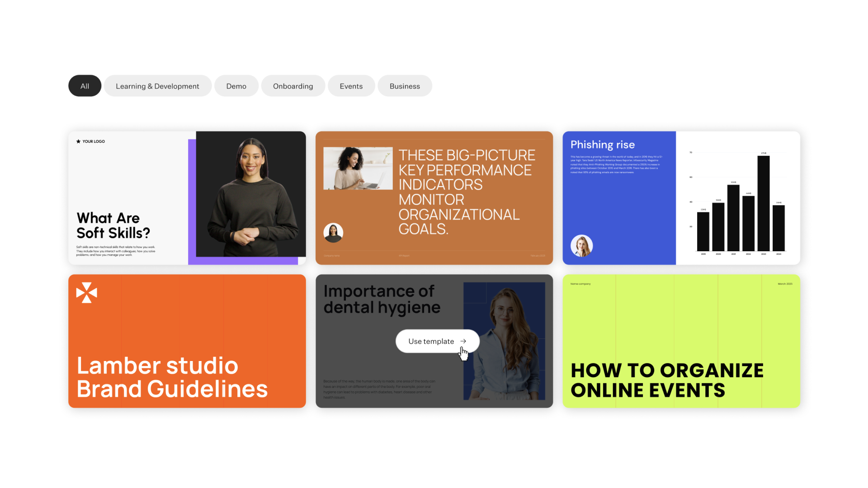
Task: Click the tallest bar in Phishing chart
Action: point(763,203)
